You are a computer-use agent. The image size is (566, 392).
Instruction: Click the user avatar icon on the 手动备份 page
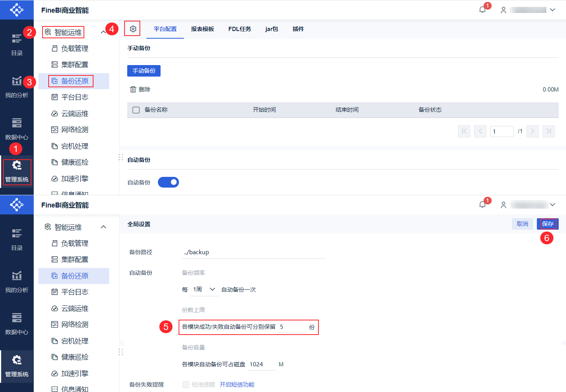pos(504,10)
